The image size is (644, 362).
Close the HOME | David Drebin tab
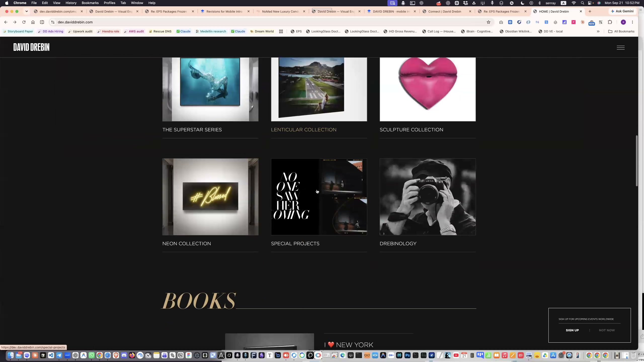click(x=581, y=11)
